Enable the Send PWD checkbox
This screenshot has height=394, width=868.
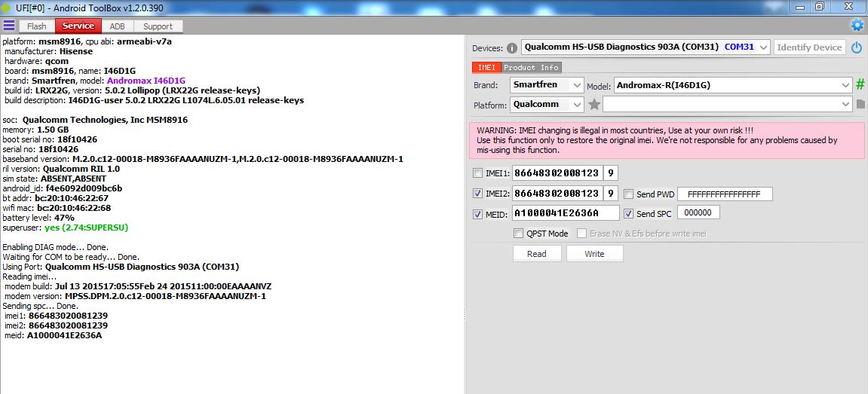628,194
